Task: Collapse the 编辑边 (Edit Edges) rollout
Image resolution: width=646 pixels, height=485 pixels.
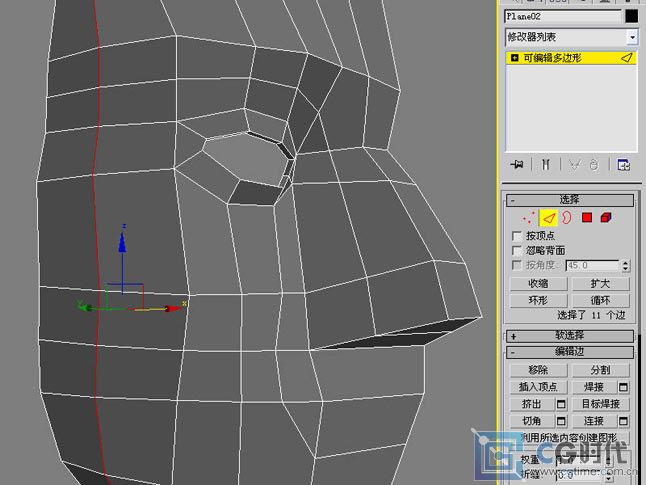Action: (570, 353)
